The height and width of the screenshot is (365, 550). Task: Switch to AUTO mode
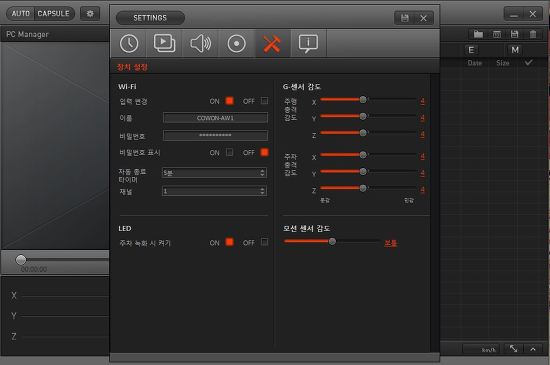tap(20, 14)
